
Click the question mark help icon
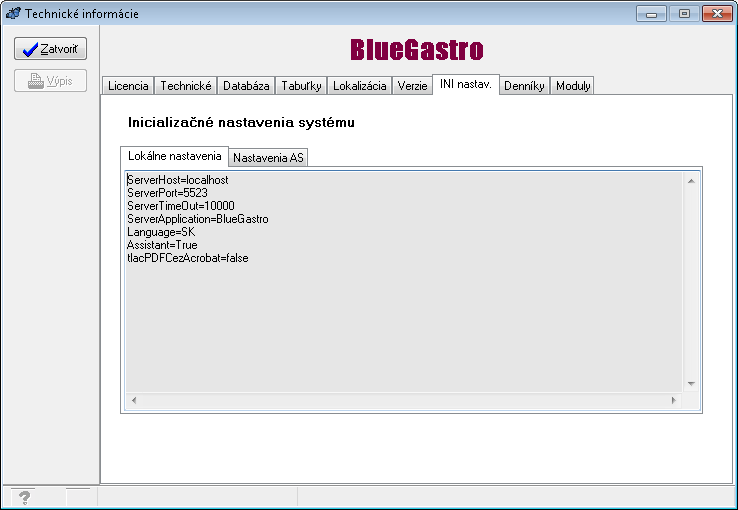pyautogui.click(x=24, y=497)
